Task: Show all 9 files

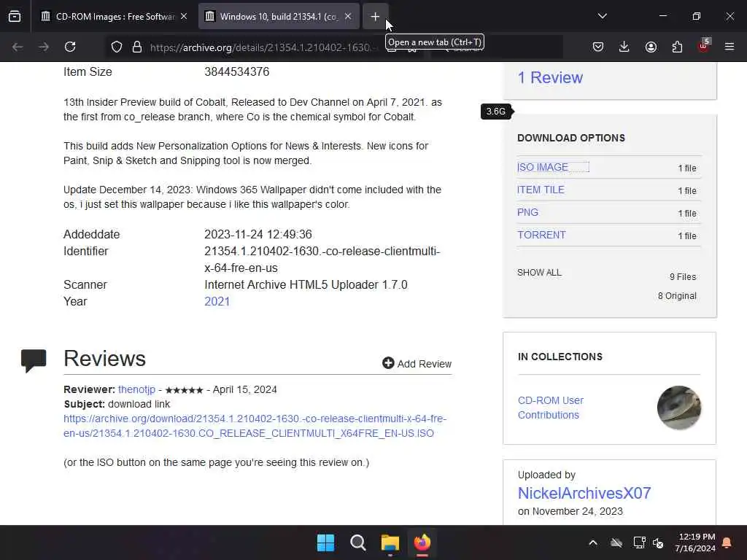Action: 539,273
